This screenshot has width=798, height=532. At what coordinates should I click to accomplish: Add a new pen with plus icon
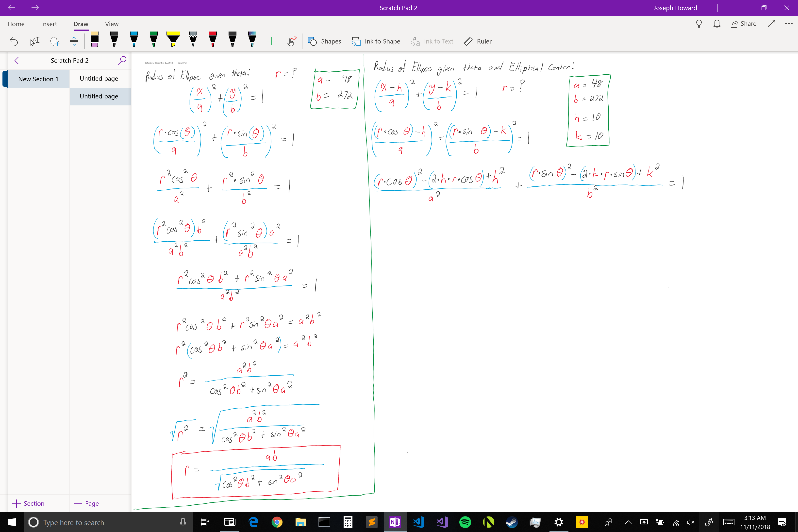coord(271,41)
